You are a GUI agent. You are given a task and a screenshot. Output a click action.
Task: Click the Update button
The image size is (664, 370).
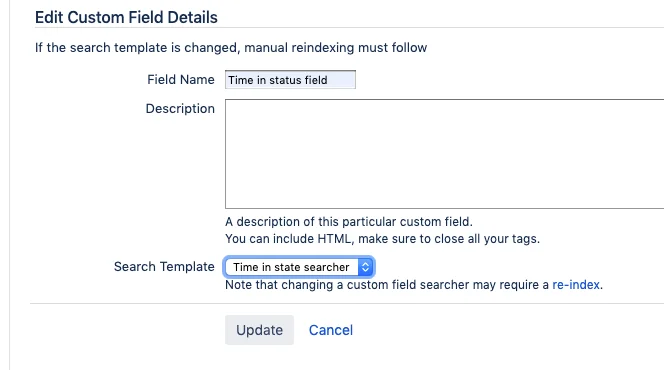coord(259,330)
